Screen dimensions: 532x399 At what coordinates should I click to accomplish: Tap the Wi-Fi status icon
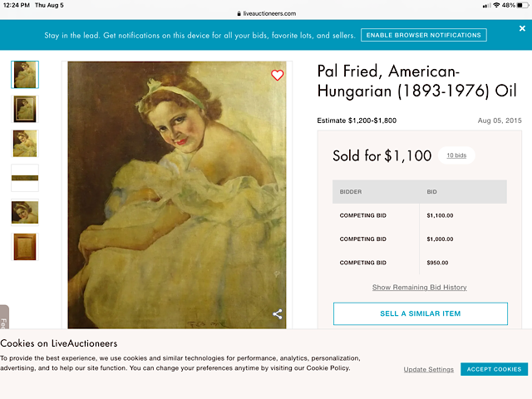click(x=496, y=5)
